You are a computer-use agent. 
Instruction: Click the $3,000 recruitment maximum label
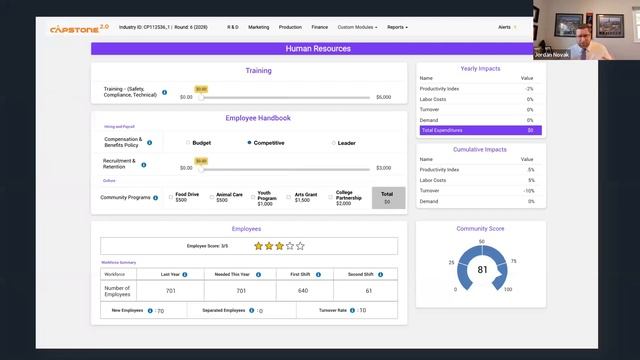[384, 168]
